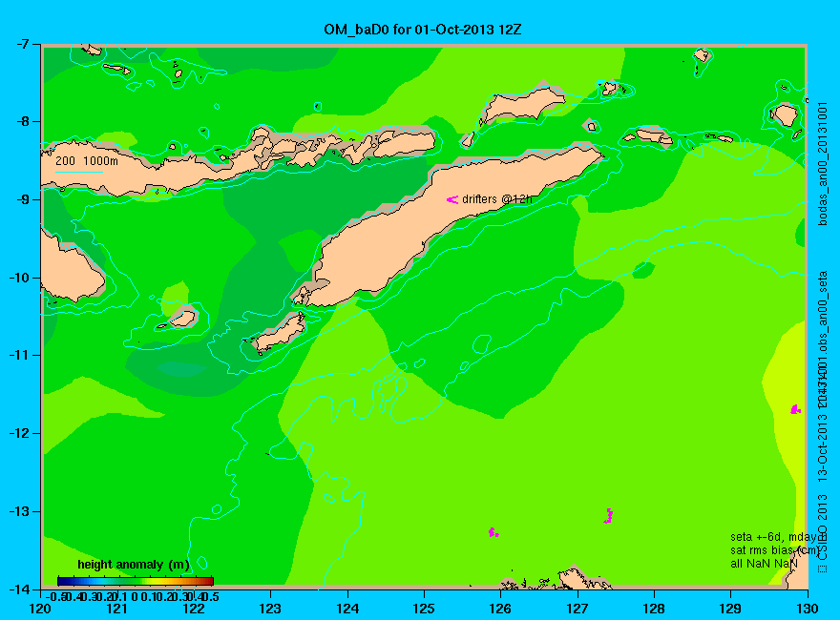Click the "drifters @12h" label
Screen dimensions: 840x620
(x=497, y=199)
